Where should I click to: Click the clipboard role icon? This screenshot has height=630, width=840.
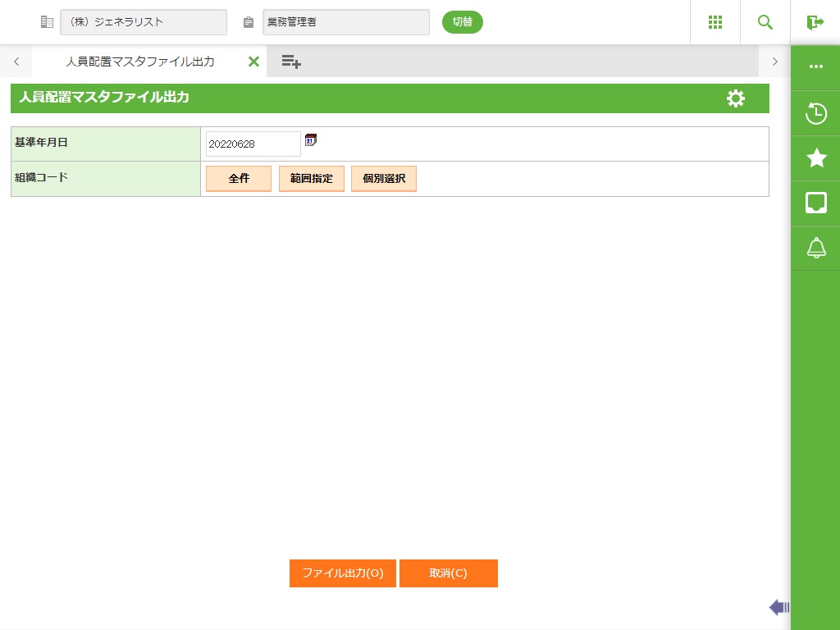tap(248, 22)
